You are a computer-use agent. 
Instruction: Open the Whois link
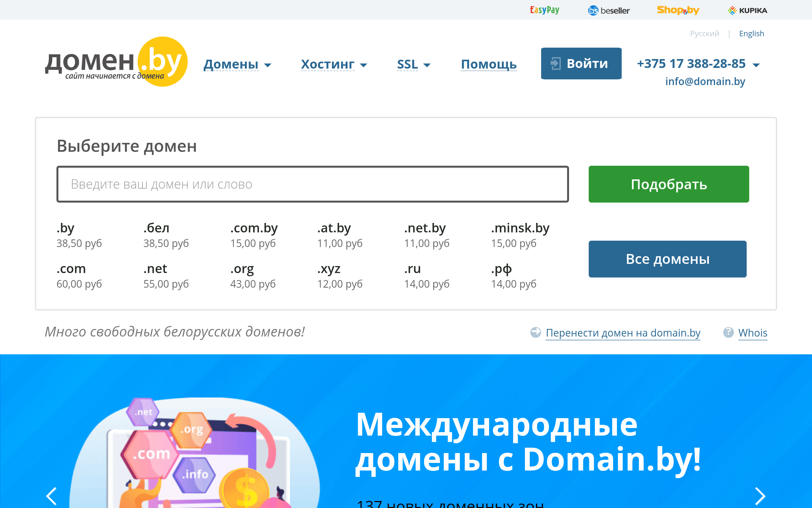753,333
